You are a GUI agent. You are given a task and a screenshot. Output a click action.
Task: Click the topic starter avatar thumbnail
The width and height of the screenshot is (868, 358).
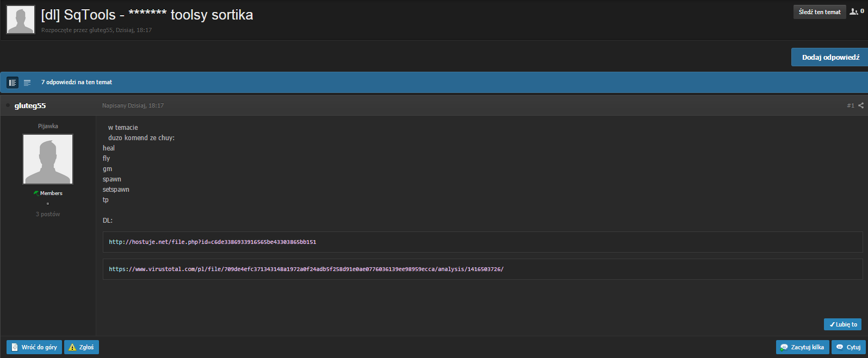[x=21, y=20]
